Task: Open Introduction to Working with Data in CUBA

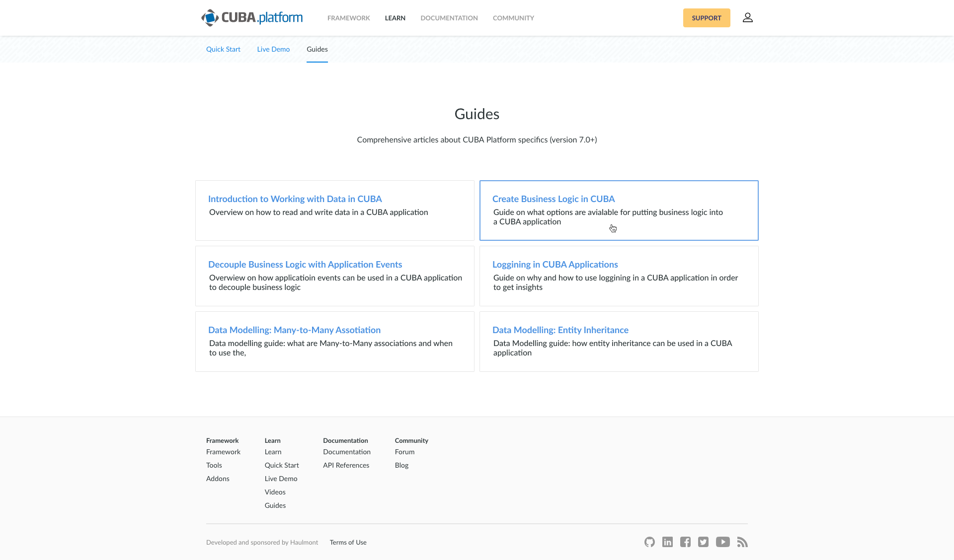Action: (x=295, y=199)
